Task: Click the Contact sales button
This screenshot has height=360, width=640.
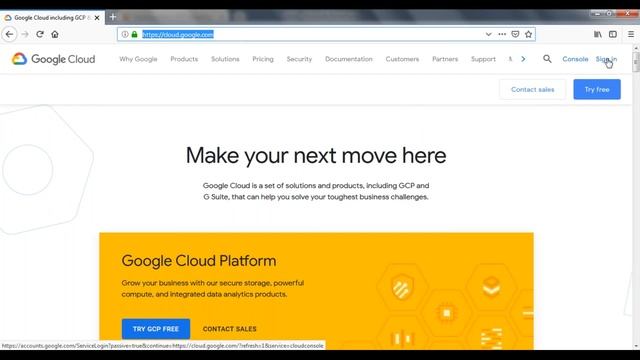Action: tap(532, 89)
